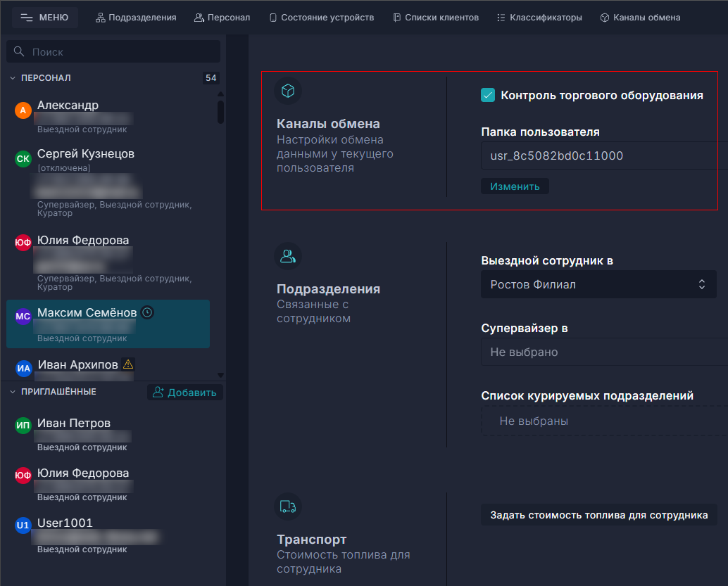Click the Каналы обмена cube section icon
728x586 pixels.
point(288,91)
